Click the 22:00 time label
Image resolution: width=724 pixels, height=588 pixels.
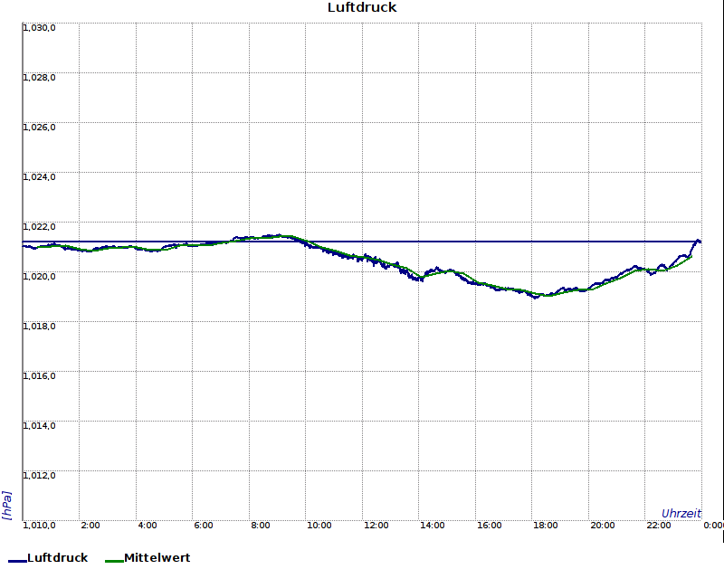pos(659,526)
